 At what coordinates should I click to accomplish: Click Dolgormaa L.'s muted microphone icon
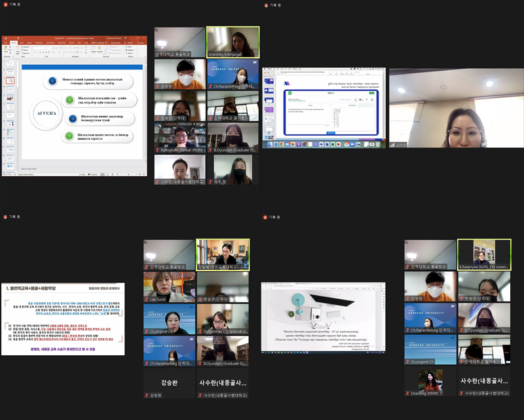pos(200,332)
